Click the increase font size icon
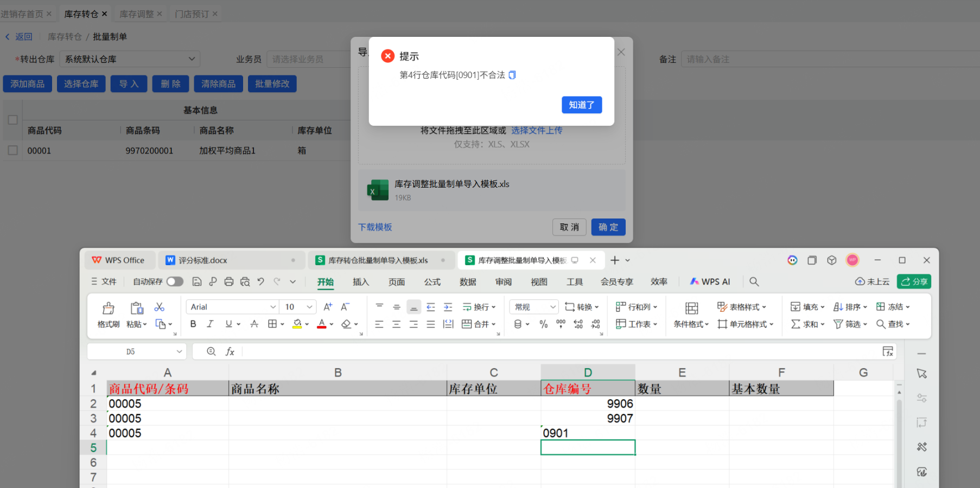This screenshot has width=980, height=488. 328,307
